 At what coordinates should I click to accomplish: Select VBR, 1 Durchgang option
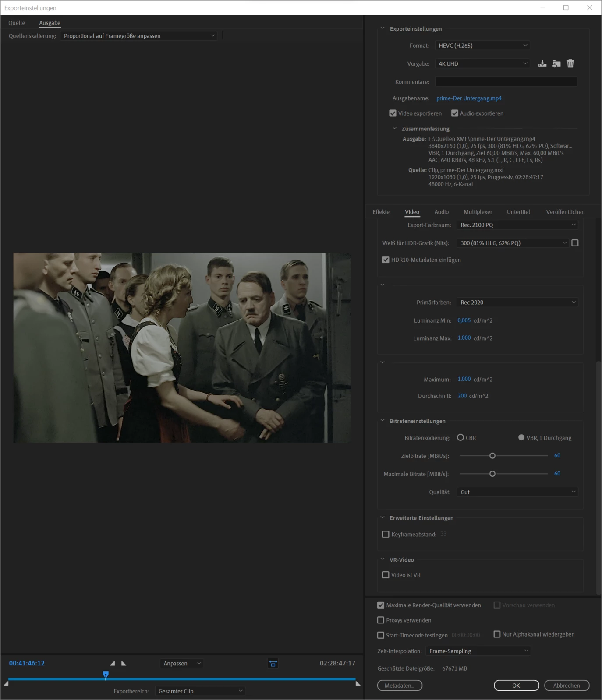point(521,437)
